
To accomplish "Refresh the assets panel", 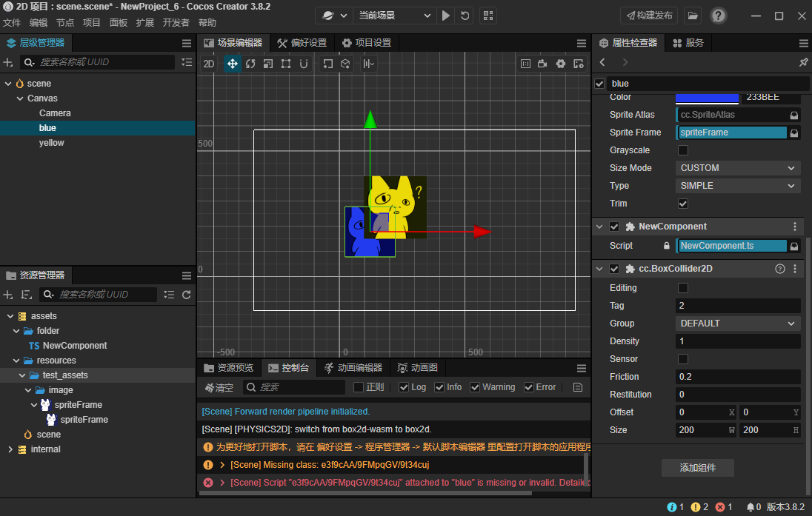I will tap(187, 295).
